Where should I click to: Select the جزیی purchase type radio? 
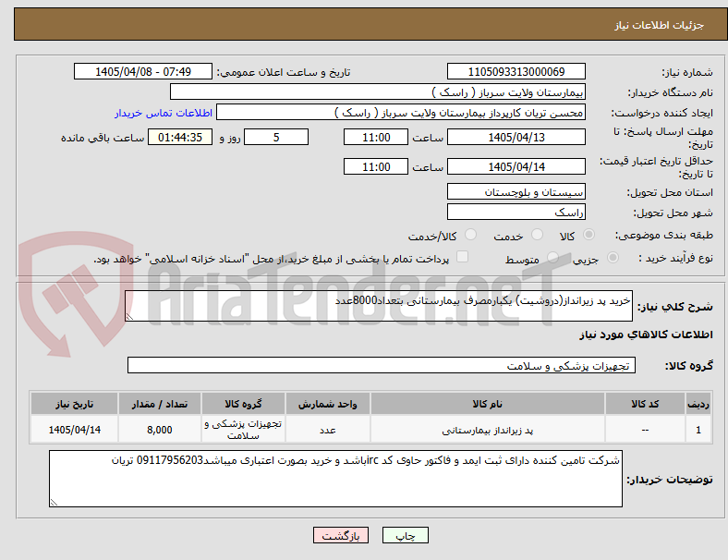pos(613,258)
